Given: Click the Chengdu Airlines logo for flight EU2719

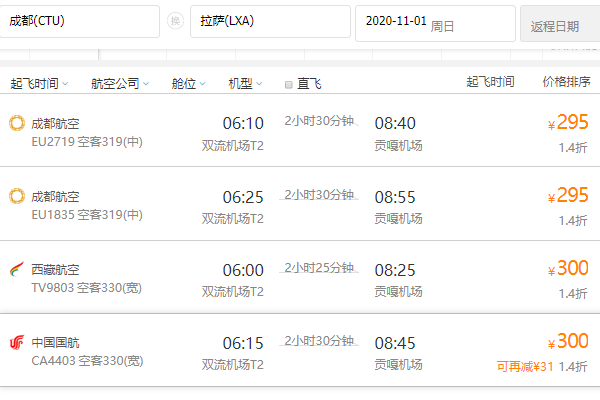Looking at the screenshot, I should pyautogui.click(x=16, y=123).
